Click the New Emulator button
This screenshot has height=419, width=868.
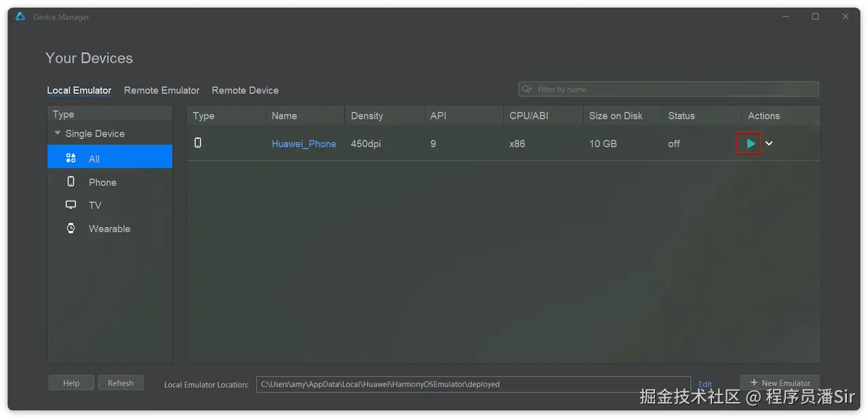pos(780,383)
